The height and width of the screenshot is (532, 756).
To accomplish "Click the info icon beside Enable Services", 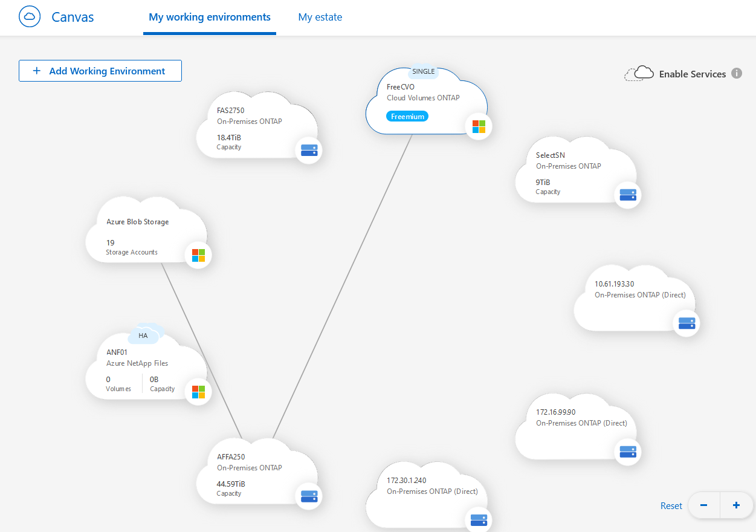I will (x=737, y=73).
